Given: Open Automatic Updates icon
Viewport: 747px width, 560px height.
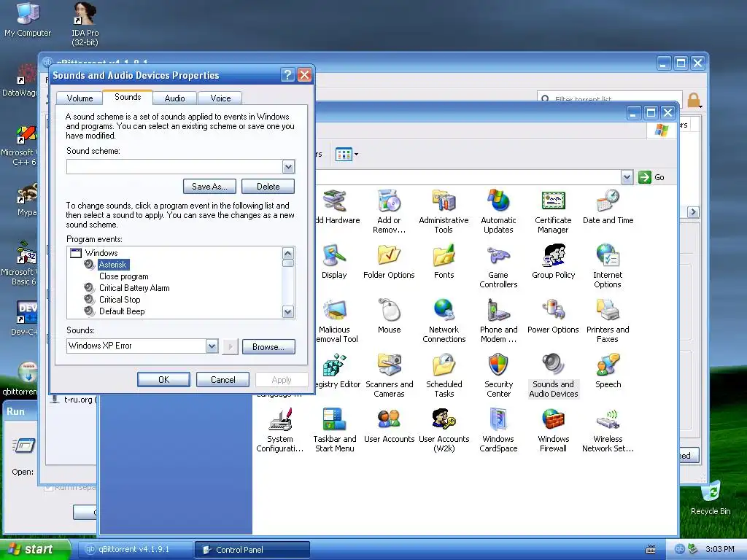Looking at the screenshot, I should (x=498, y=211).
